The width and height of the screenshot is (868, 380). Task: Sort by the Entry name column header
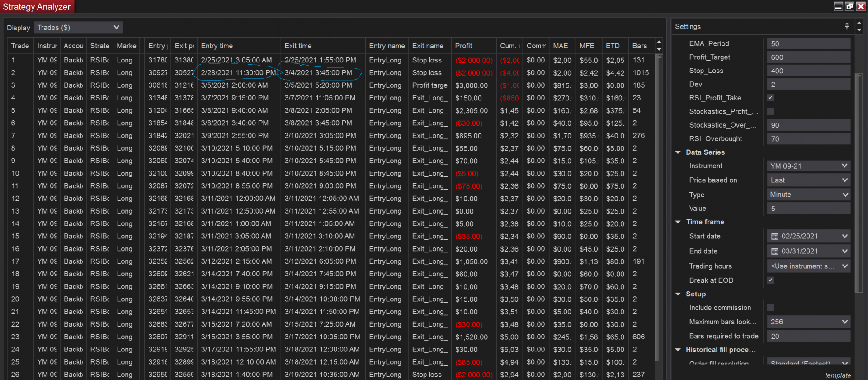[x=387, y=46]
